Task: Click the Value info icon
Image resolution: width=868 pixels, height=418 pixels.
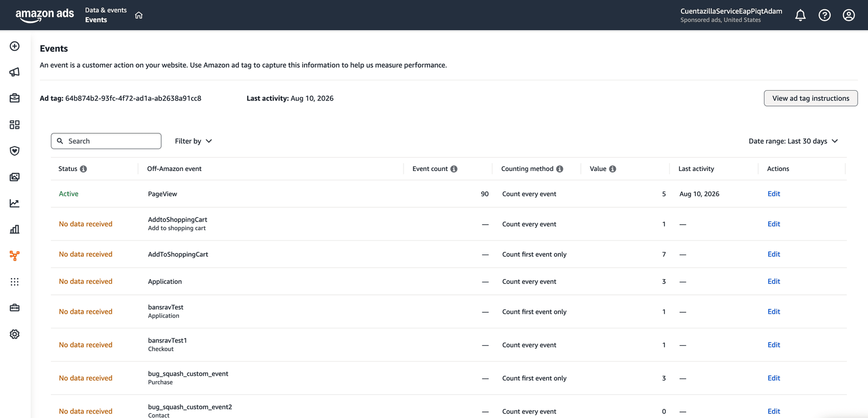Action: point(612,169)
